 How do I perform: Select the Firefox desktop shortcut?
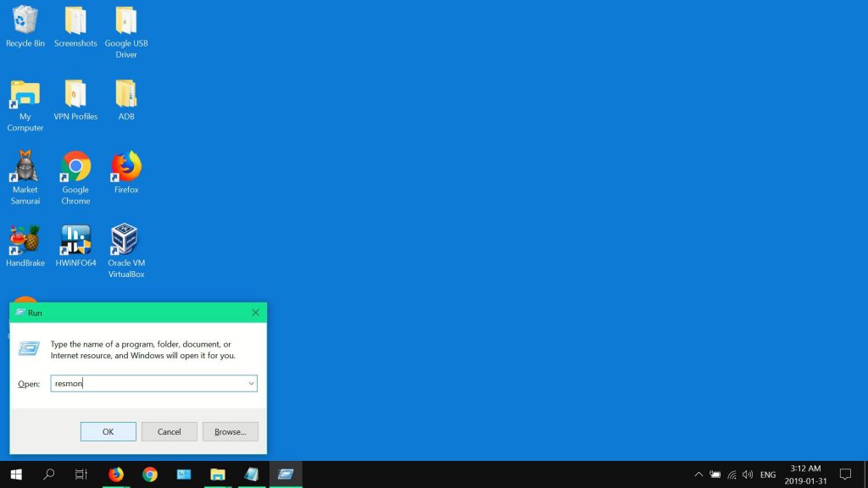point(125,172)
